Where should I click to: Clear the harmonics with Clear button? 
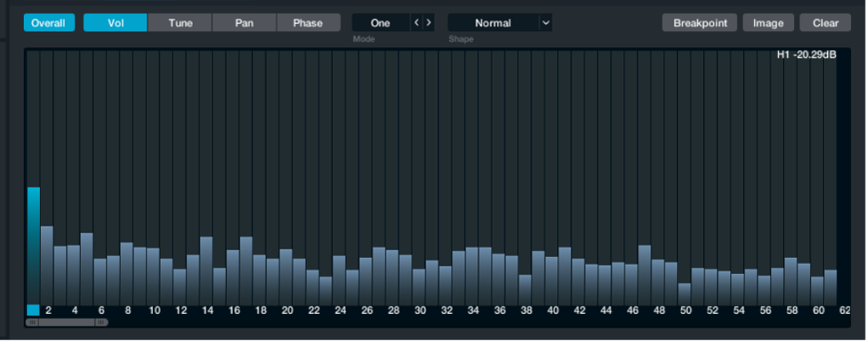click(x=825, y=23)
